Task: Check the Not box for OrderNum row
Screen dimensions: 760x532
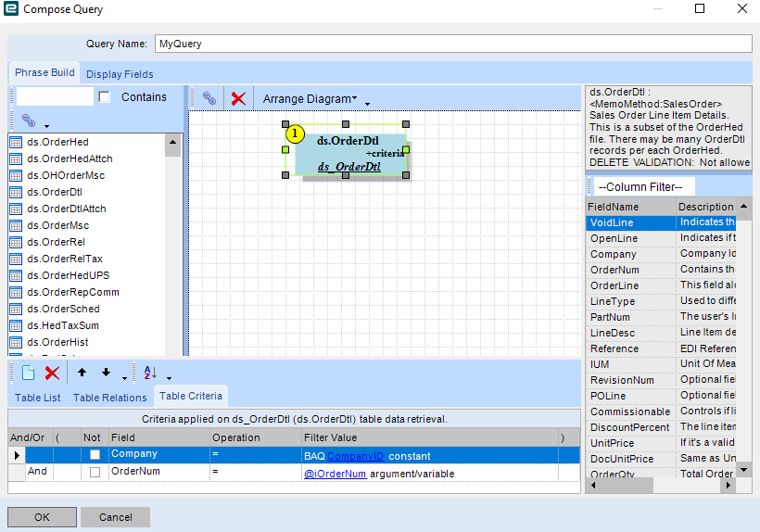Action: 95,473
